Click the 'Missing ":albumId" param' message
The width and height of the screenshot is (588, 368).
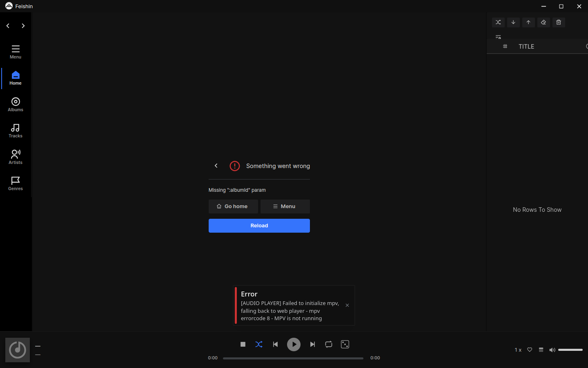click(237, 190)
